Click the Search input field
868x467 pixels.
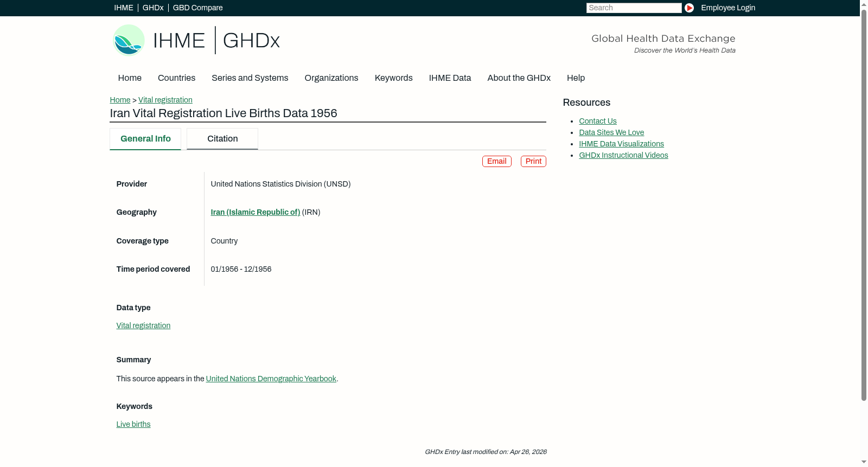click(x=634, y=8)
